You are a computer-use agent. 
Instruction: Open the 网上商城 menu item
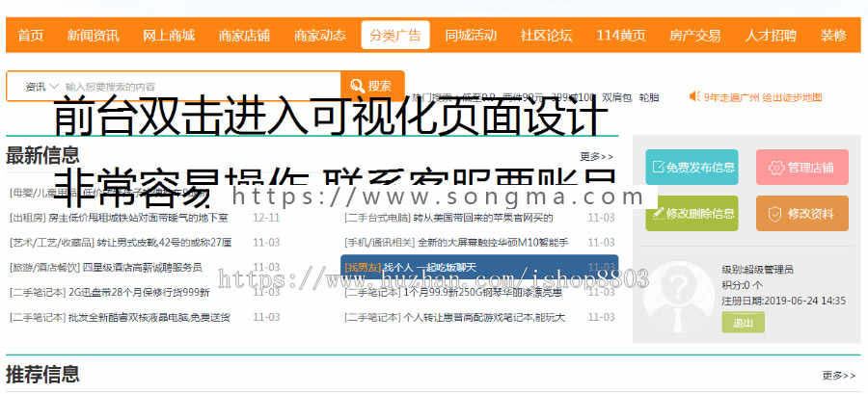pyautogui.click(x=168, y=36)
